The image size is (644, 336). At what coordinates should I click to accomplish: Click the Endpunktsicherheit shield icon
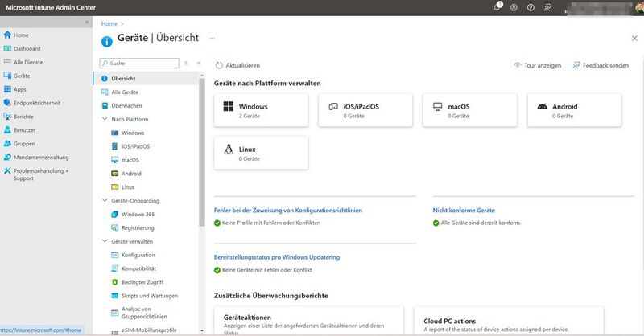[7, 103]
